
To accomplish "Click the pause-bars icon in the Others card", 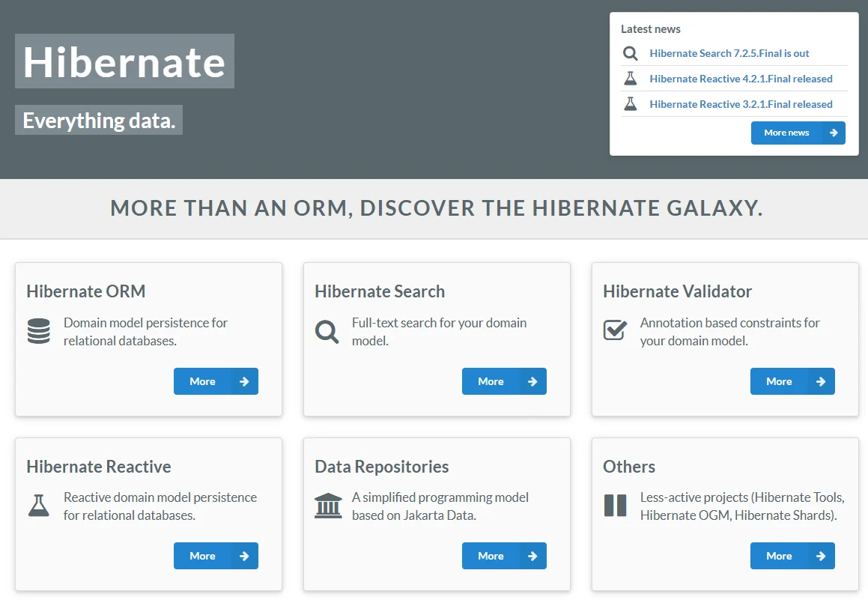I will 615,504.
